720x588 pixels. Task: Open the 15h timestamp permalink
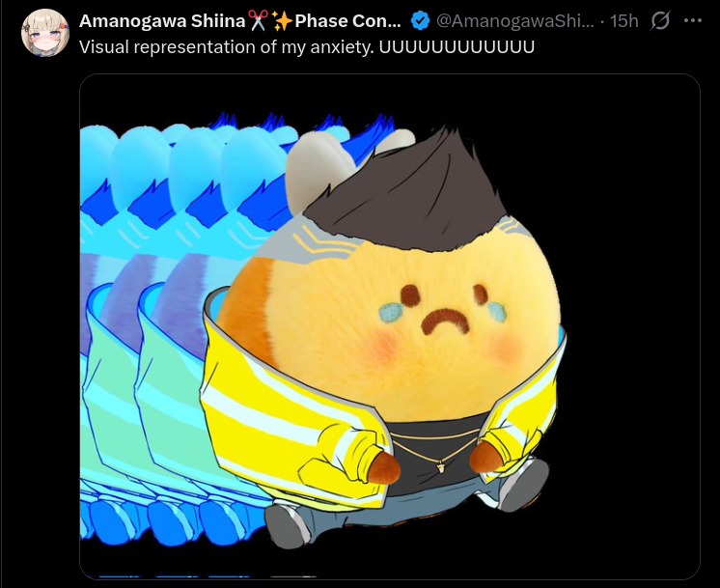[624, 20]
